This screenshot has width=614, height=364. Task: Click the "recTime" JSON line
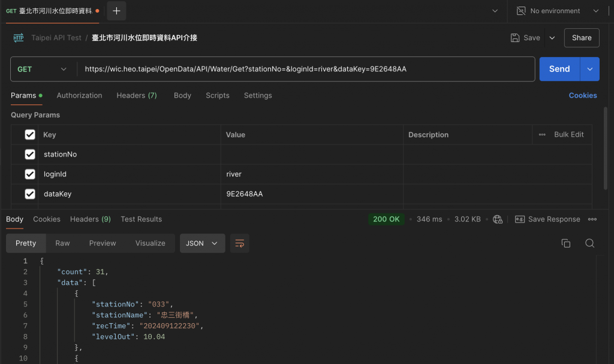pyautogui.click(x=148, y=326)
